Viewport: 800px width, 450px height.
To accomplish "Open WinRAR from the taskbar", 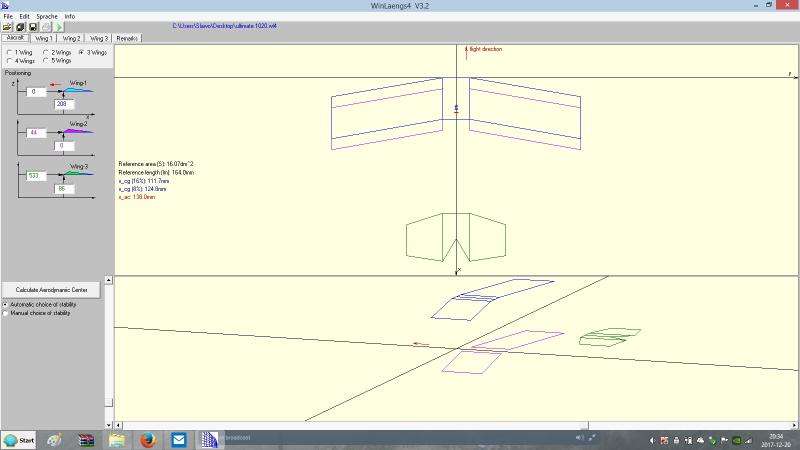I will 85,439.
